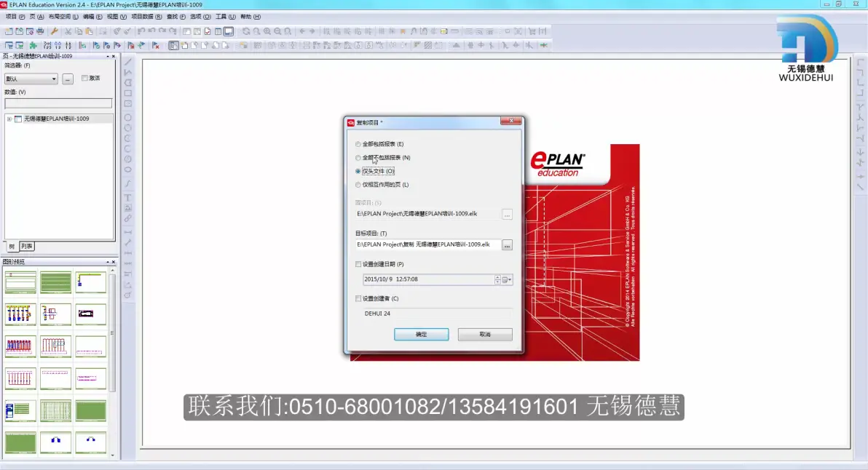Click the paste clipboard icon
868x470 pixels.
point(89,31)
